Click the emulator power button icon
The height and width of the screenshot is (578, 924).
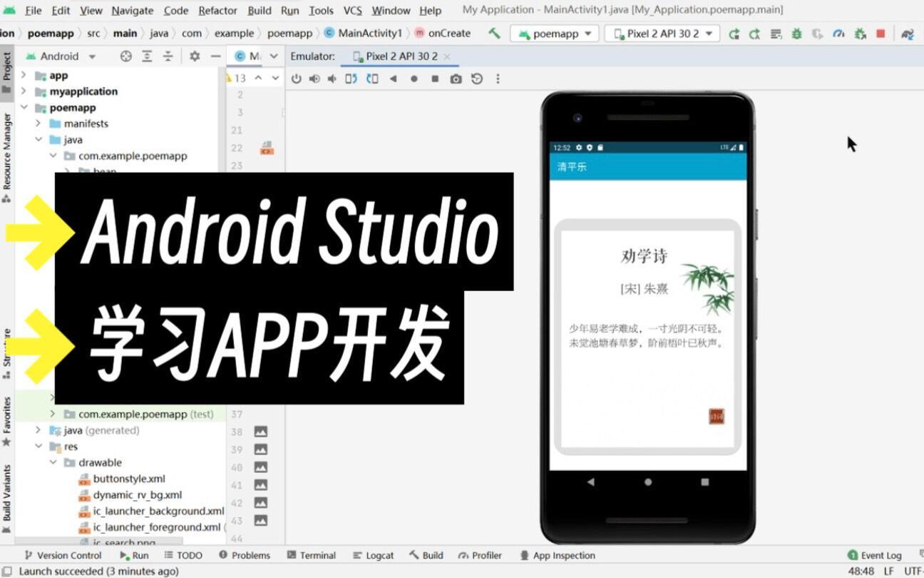click(297, 79)
